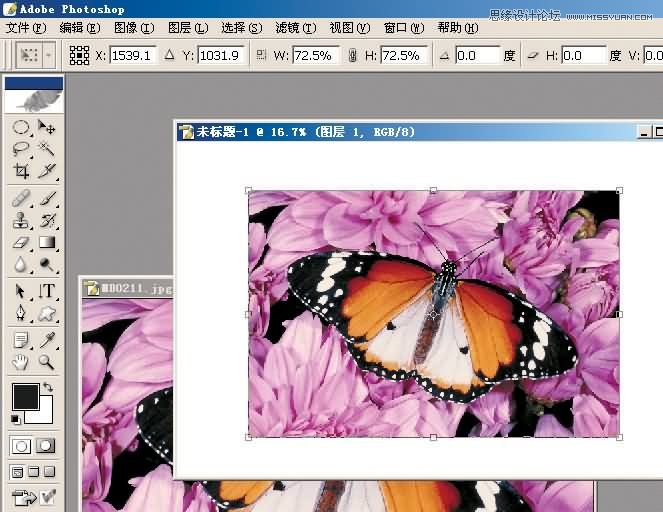Click the Adobe feather logo in toolbox

coord(34,101)
